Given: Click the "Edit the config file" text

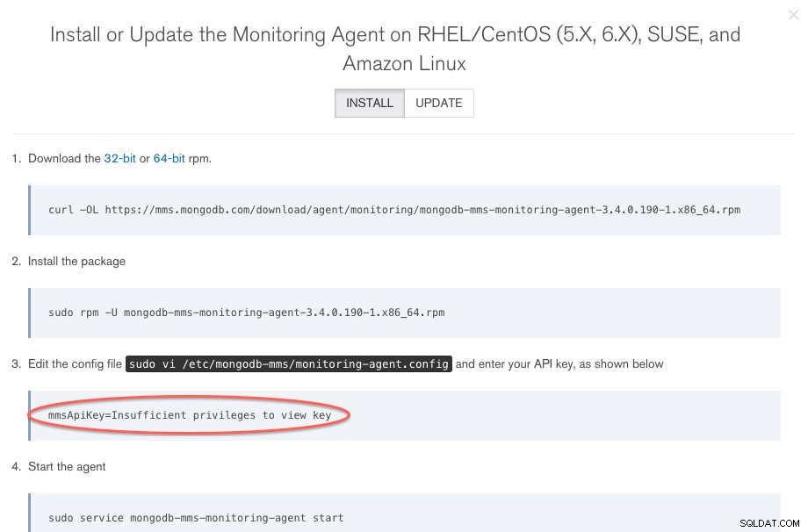Looking at the screenshot, I should (x=75, y=364).
